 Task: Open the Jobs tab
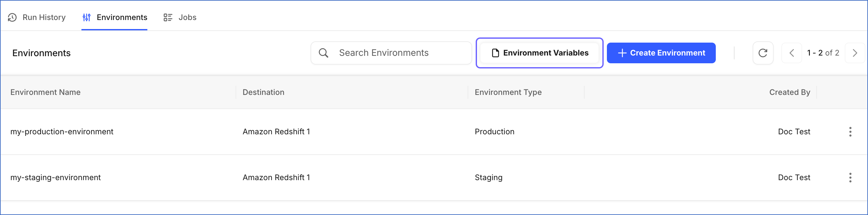[x=180, y=17]
